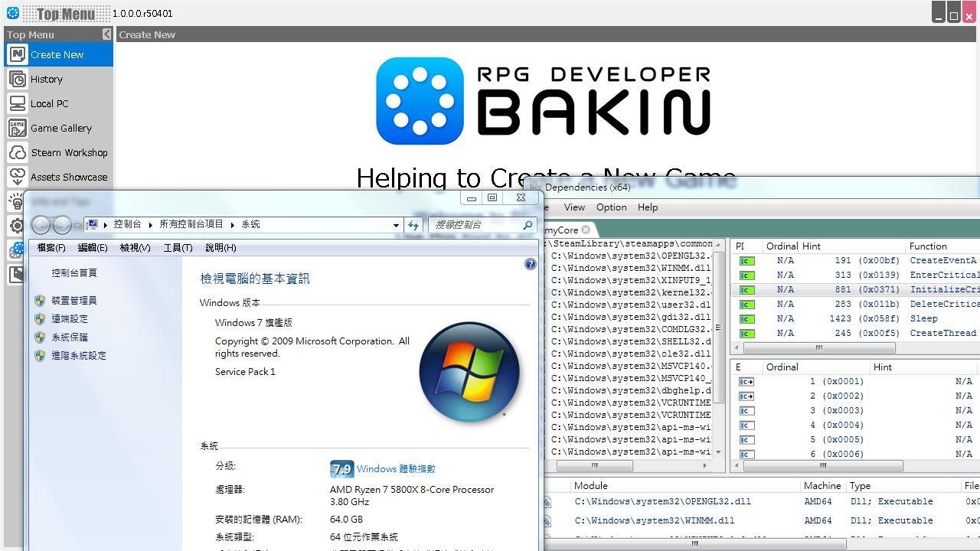Open the breadcrumb dropdown in the address bar
980x551 pixels.
395,224
